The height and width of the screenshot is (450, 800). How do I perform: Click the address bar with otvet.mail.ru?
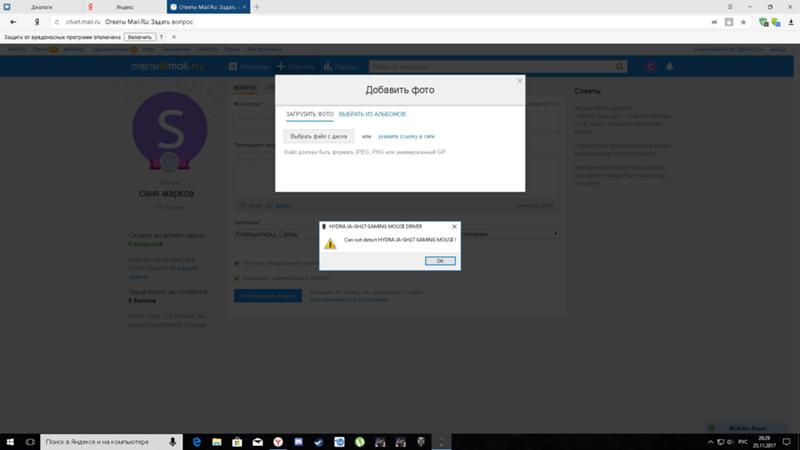378,22
